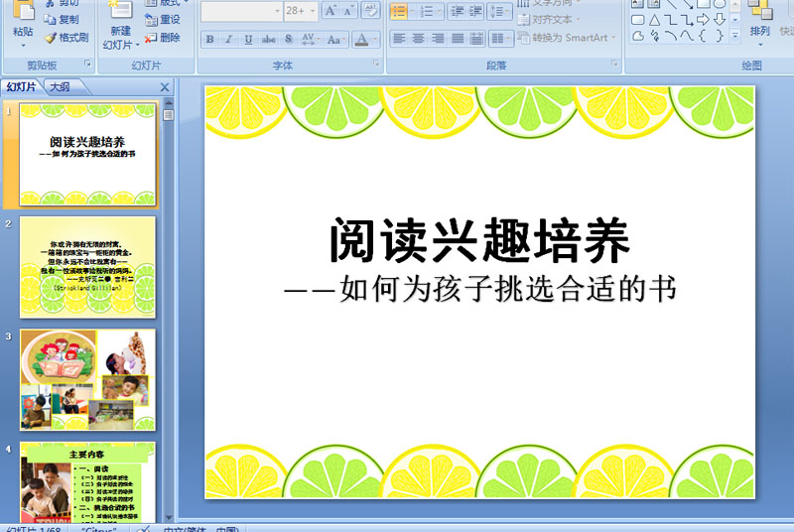Screen dimensions: 794x532
Task: Select the Format Painter (格式刷) tool
Action: 66,37
